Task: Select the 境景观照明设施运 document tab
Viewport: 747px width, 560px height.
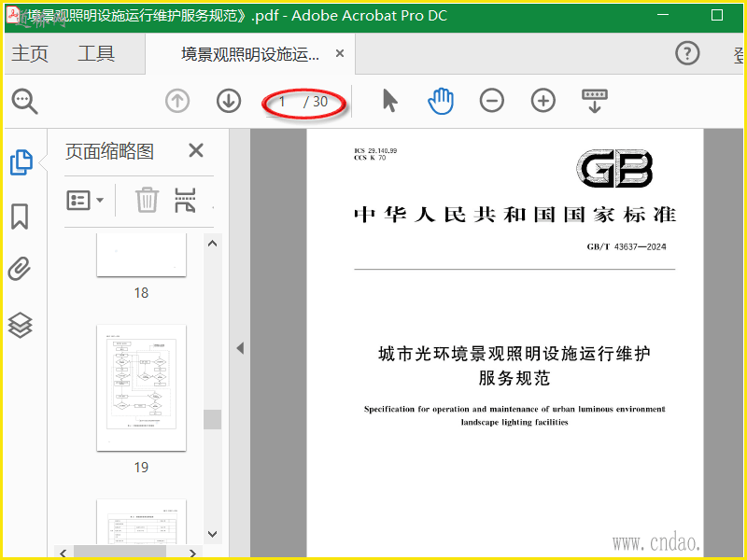Action: [x=250, y=54]
